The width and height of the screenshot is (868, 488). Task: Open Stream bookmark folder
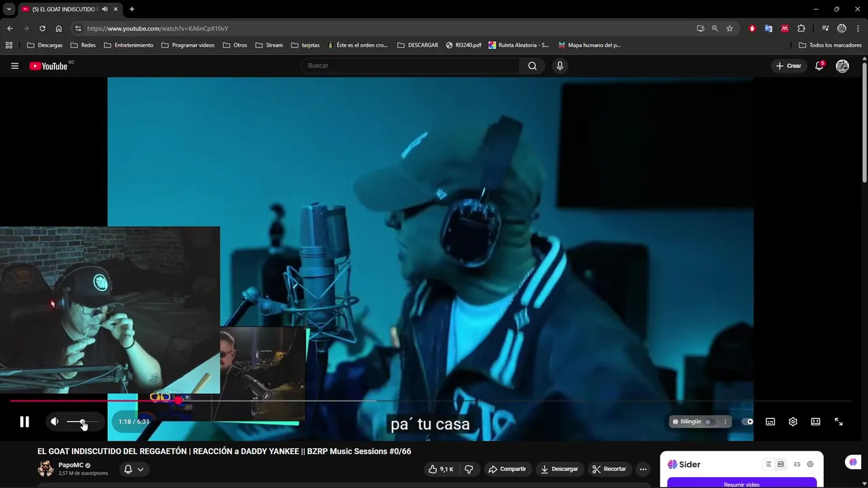tap(269, 45)
